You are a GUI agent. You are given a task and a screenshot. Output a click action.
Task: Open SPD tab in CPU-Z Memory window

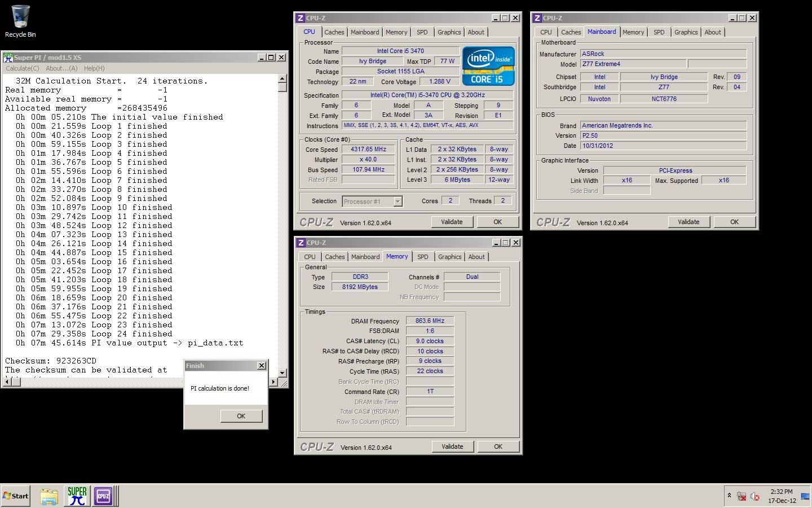[x=423, y=257]
